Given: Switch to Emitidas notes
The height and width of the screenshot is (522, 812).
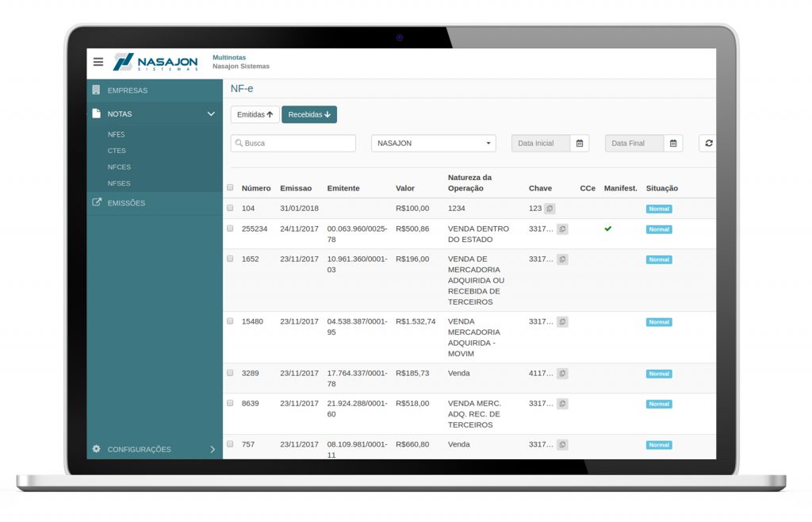Looking at the screenshot, I should click(255, 115).
